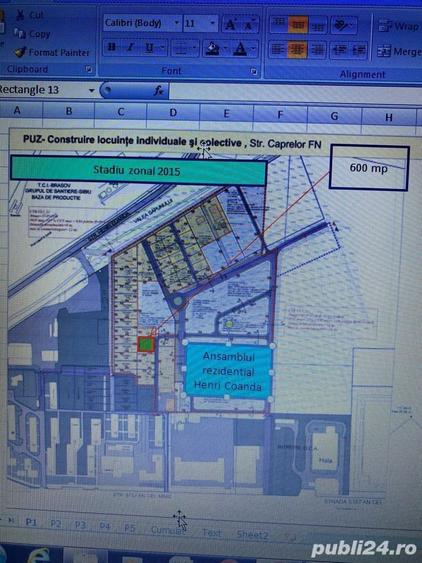Click Wrap Text button

[399, 27]
